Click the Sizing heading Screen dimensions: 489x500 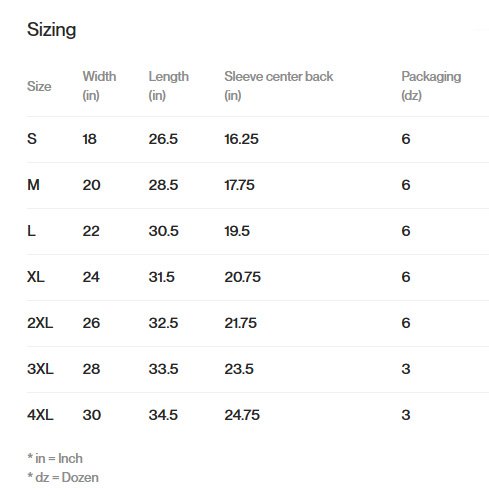[x=52, y=30]
